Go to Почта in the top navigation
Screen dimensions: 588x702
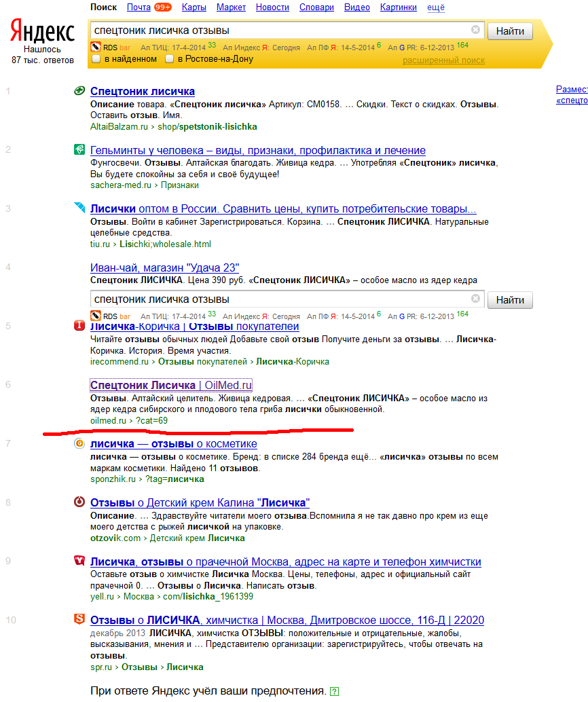coord(139,7)
